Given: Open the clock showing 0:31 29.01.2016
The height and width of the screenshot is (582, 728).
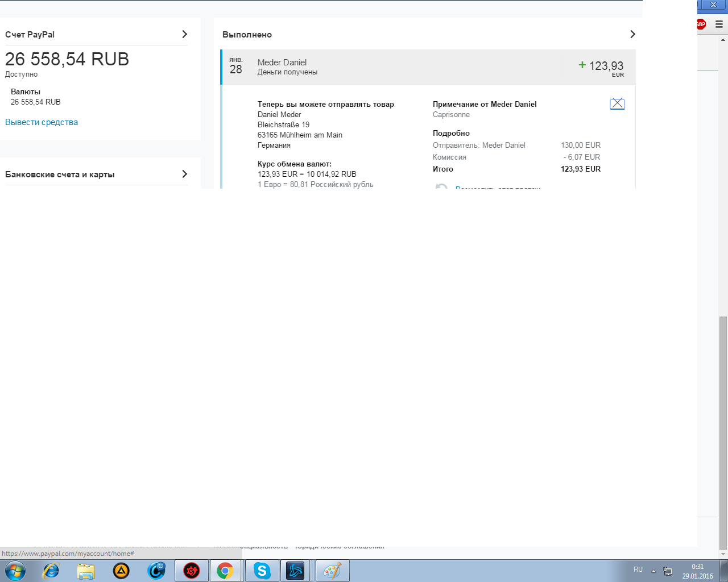Looking at the screenshot, I should pos(697,571).
